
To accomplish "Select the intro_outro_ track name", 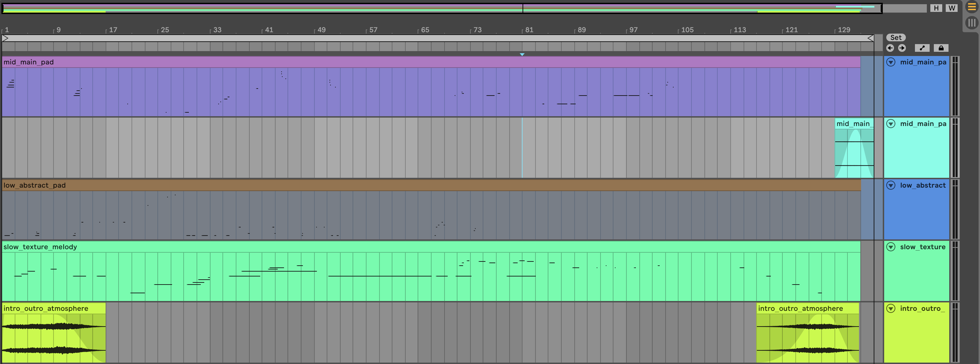I will 922,308.
